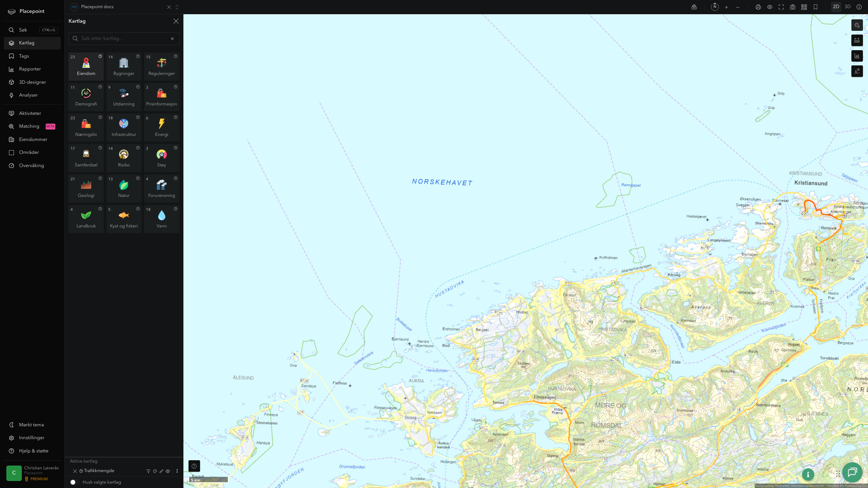Open Søk in the sidebar
The height and width of the screenshot is (488, 868).
tap(32, 30)
